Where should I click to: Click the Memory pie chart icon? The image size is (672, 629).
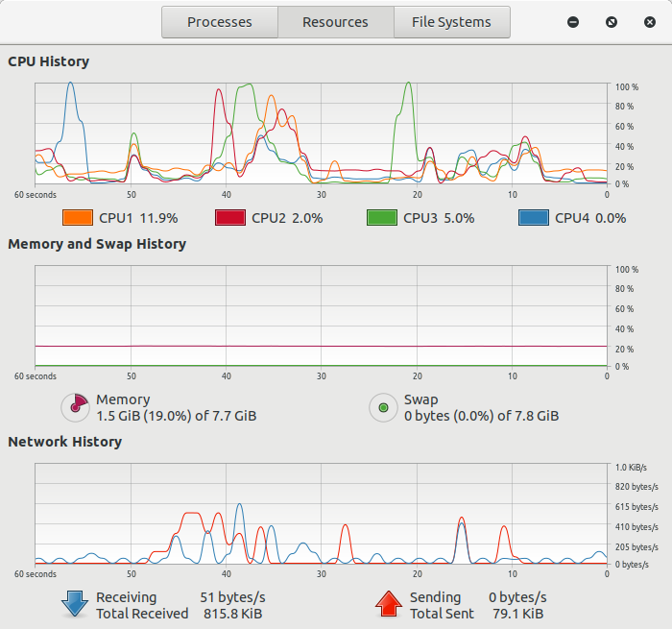tap(76, 407)
